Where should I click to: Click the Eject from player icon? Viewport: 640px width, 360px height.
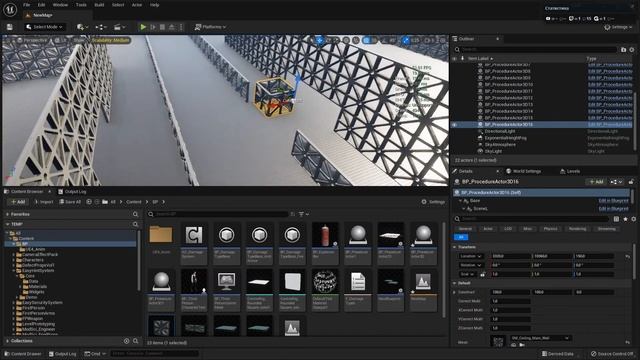pyautogui.click(x=172, y=27)
